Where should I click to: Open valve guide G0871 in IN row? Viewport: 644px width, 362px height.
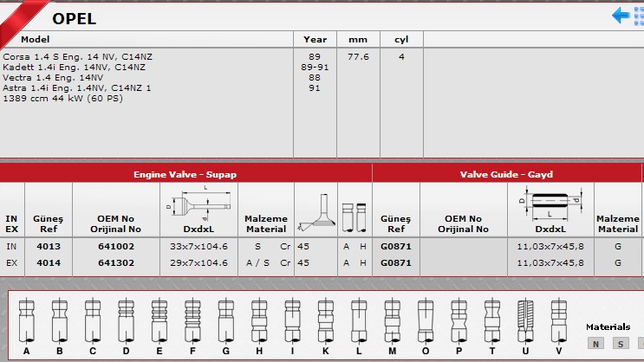(x=395, y=247)
